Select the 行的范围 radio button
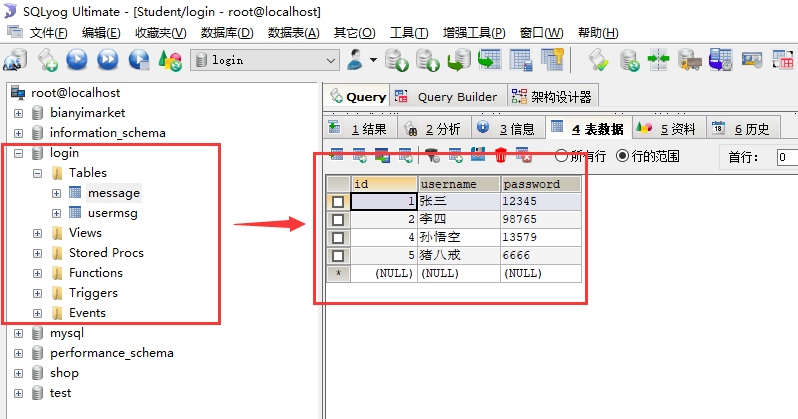Viewport: 798px width, 419px height. click(x=622, y=155)
